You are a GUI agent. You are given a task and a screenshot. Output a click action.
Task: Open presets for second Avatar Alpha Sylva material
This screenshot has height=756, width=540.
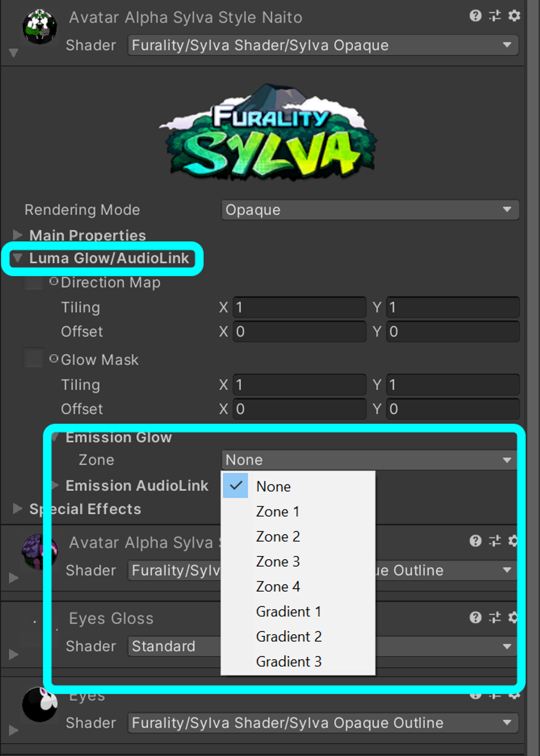point(495,541)
